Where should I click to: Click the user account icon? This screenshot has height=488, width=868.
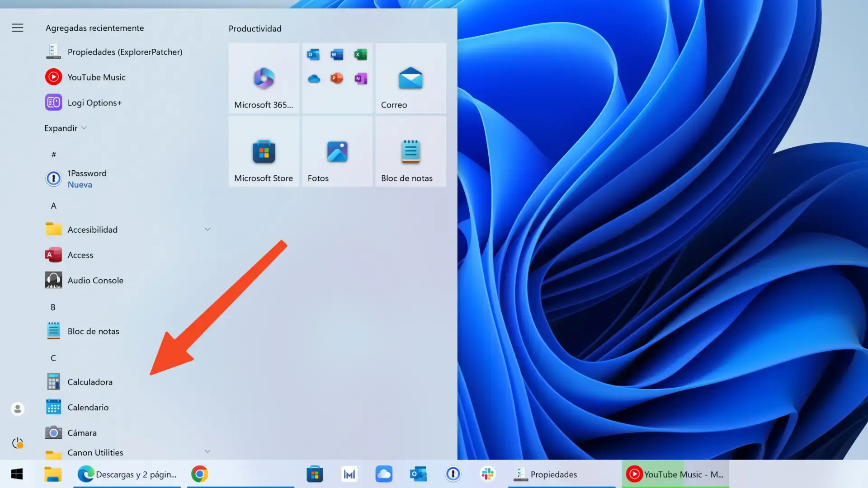click(17, 409)
